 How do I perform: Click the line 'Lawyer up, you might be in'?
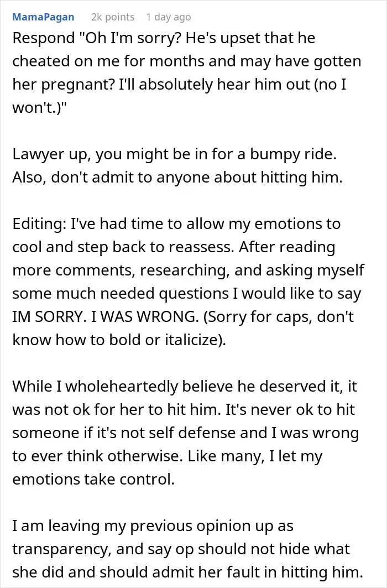[x=175, y=154]
